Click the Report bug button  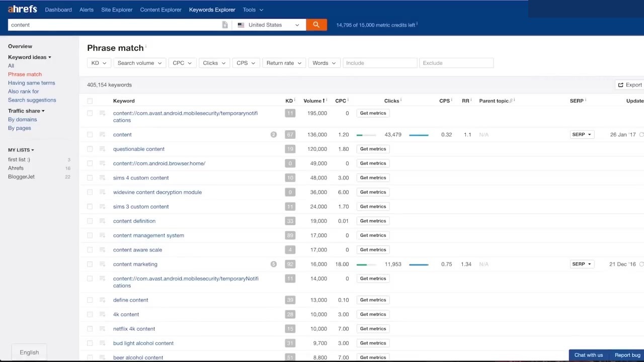(627, 355)
